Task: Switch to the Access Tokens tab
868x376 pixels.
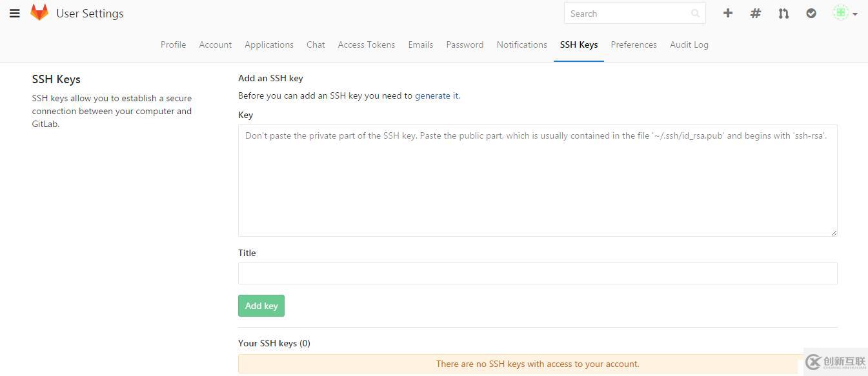Action: (x=367, y=45)
